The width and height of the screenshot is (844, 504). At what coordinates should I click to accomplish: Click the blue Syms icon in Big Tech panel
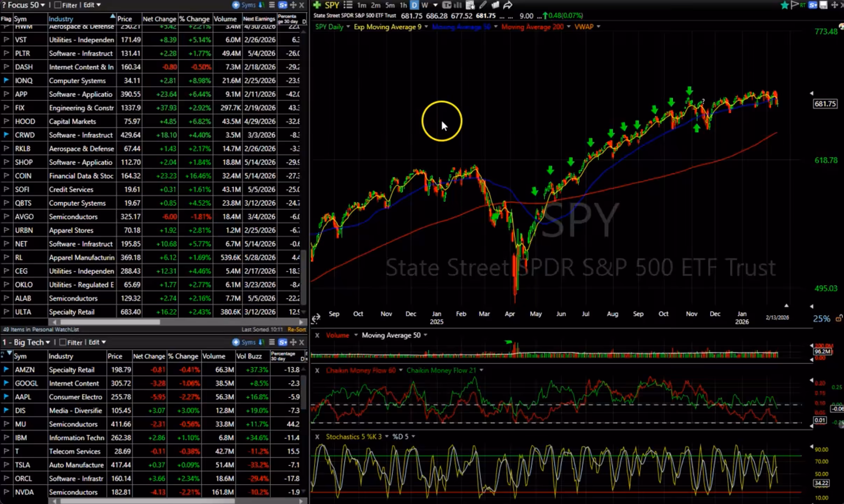pos(236,342)
